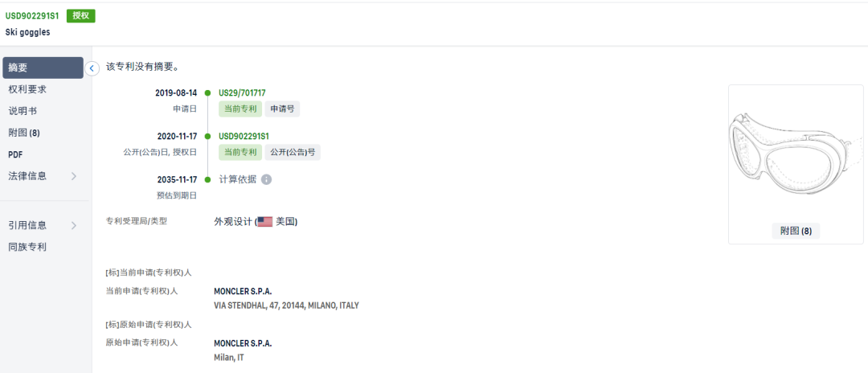Image resolution: width=868 pixels, height=373 pixels.
Task: Open the ski goggles drawing thumbnail
Action: 796,152
